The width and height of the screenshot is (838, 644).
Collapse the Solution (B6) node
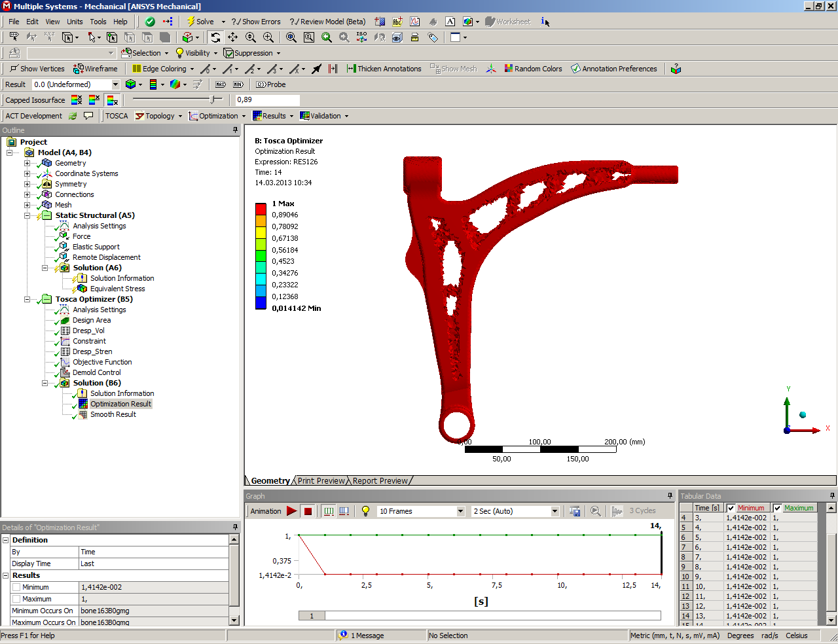[x=45, y=383]
